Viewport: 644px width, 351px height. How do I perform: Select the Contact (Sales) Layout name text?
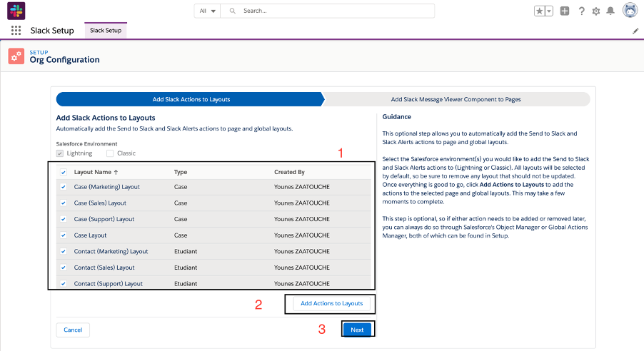104,268
